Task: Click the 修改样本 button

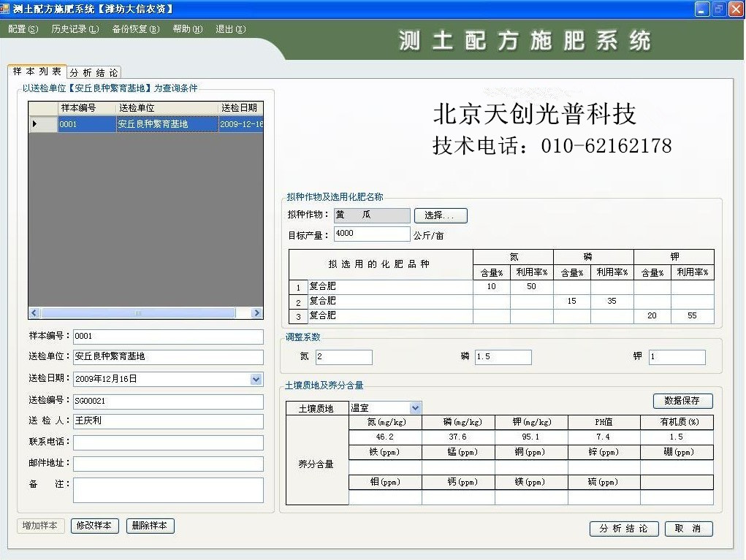Action: point(94,526)
